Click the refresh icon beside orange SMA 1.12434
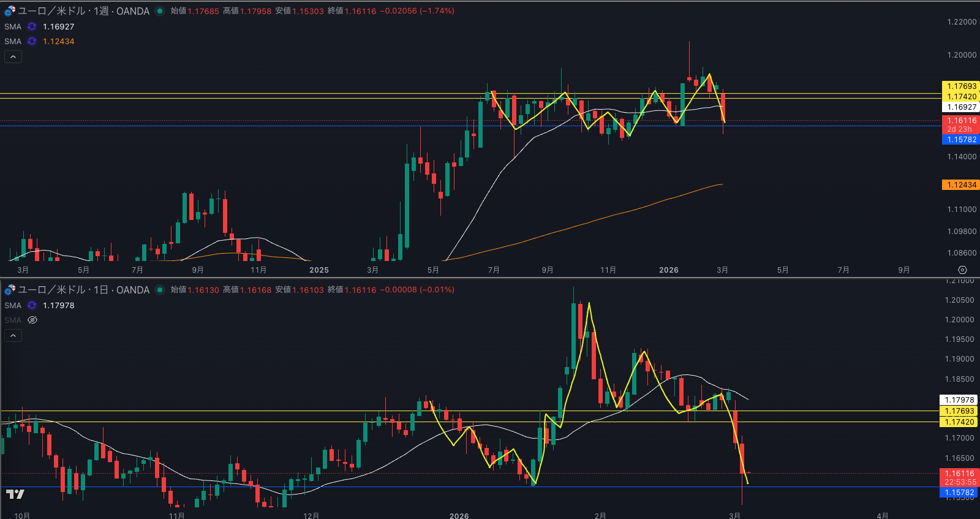Screen dimensions: 980x519 pos(32,42)
